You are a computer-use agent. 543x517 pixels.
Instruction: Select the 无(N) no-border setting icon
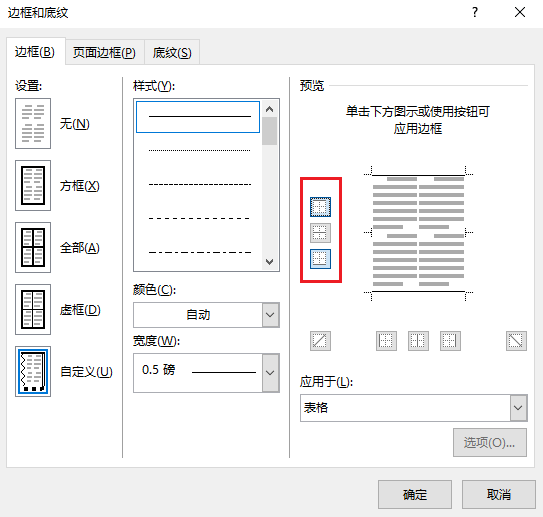tap(33, 124)
